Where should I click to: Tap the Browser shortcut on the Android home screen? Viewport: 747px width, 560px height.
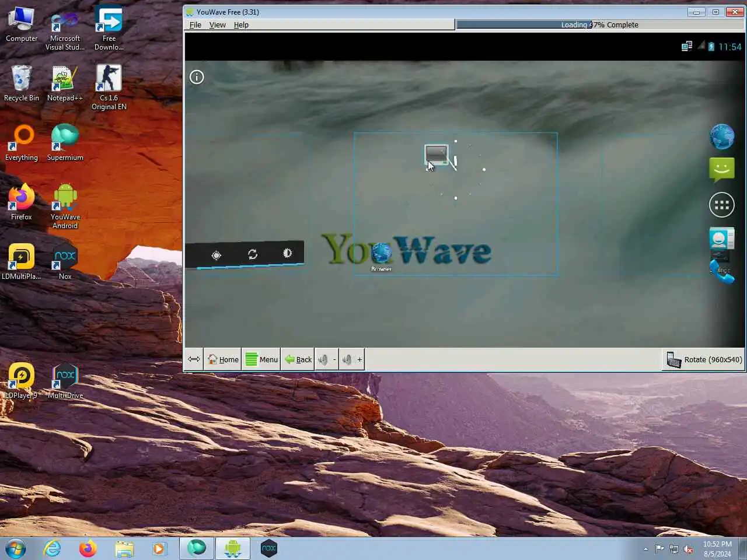(x=381, y=257)
